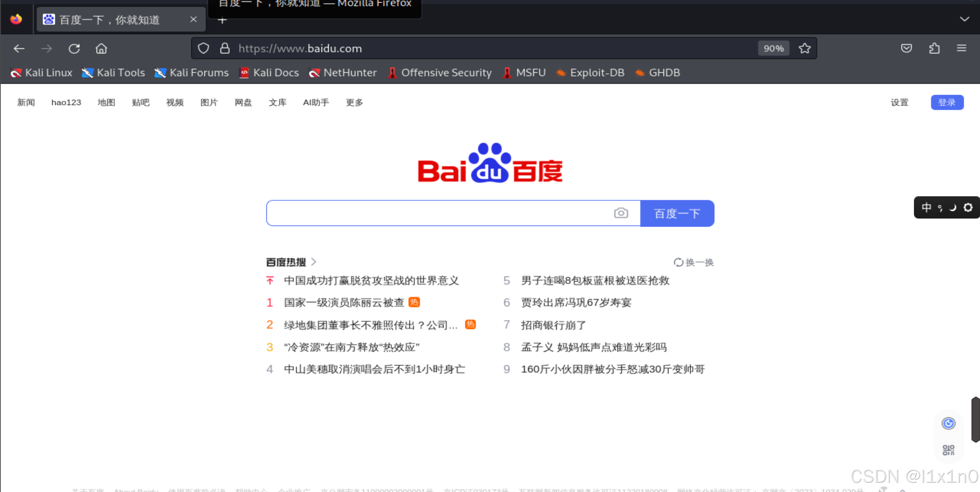Open a new tab with plus
Screen dimensions: 980x492
pos(222,20)
